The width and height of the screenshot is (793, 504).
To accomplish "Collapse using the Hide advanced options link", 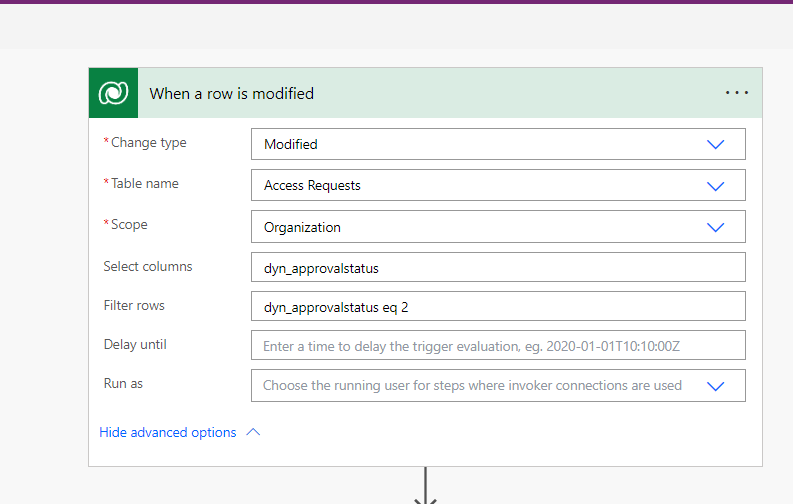I will click(x=168, y=433).
